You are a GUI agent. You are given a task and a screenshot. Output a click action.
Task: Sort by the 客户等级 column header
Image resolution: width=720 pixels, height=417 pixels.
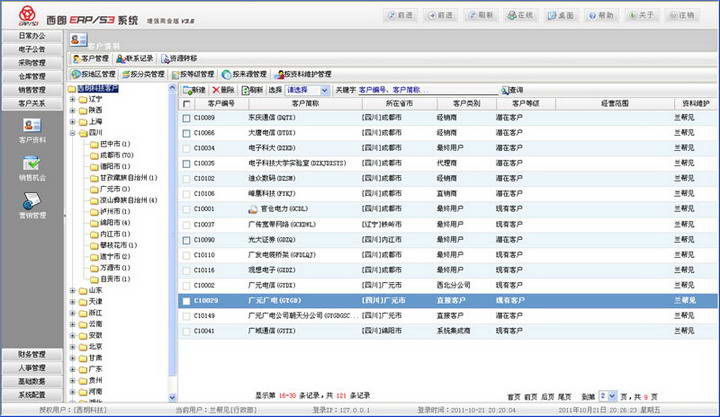point(526,104)
